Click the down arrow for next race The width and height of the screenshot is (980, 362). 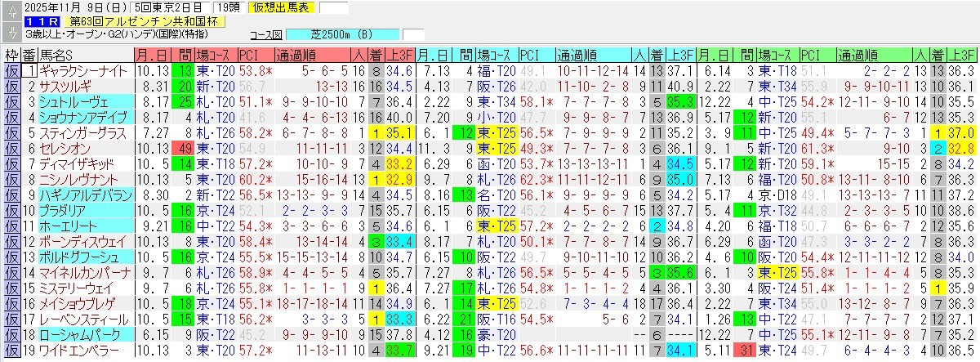pos(11,33)
